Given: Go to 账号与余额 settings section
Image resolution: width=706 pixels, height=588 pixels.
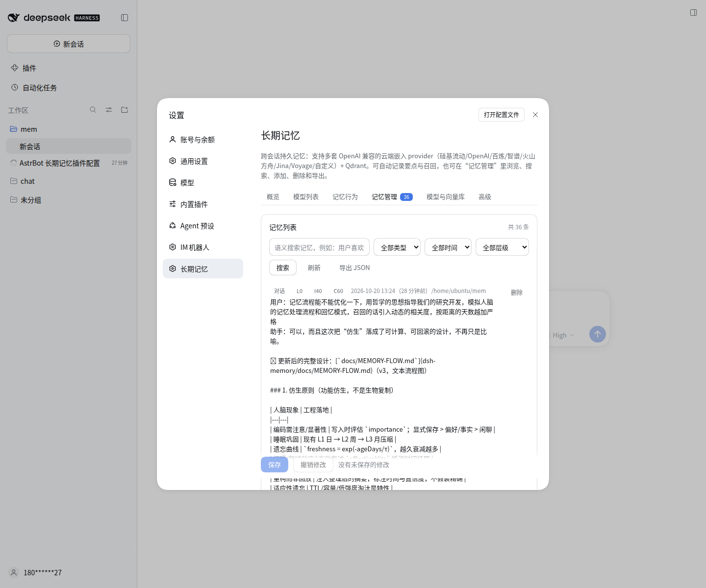Looking at the screenshot, I should [x=203, y=140].
